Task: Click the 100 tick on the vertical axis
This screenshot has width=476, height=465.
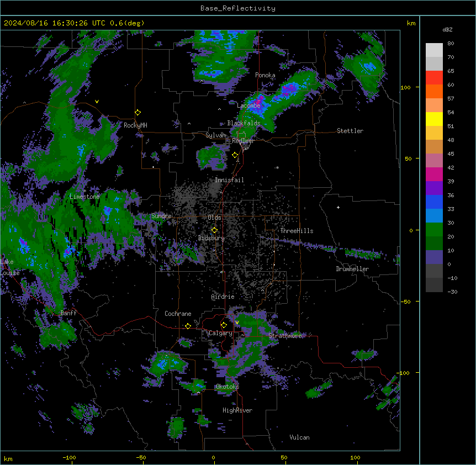Action: (405, 87)
